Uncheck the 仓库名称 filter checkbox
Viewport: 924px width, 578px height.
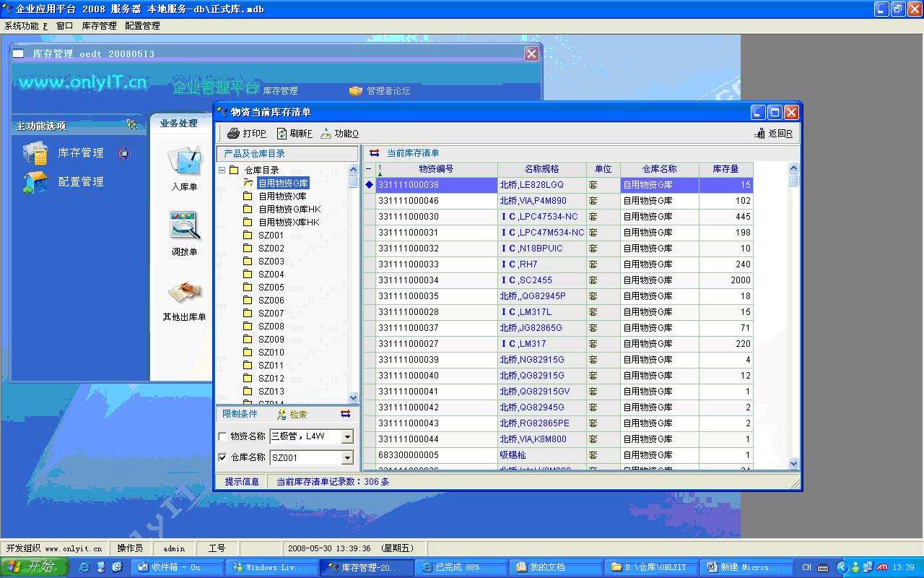(x=222, y=457)
